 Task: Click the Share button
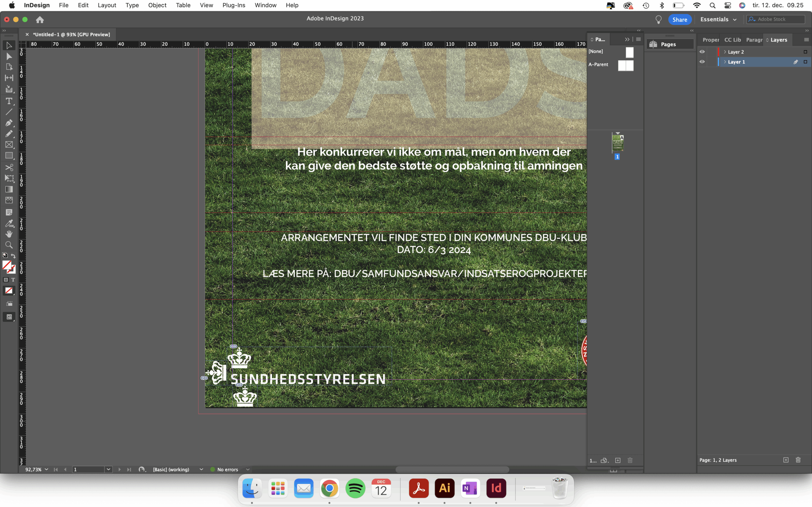click(679, 19)
